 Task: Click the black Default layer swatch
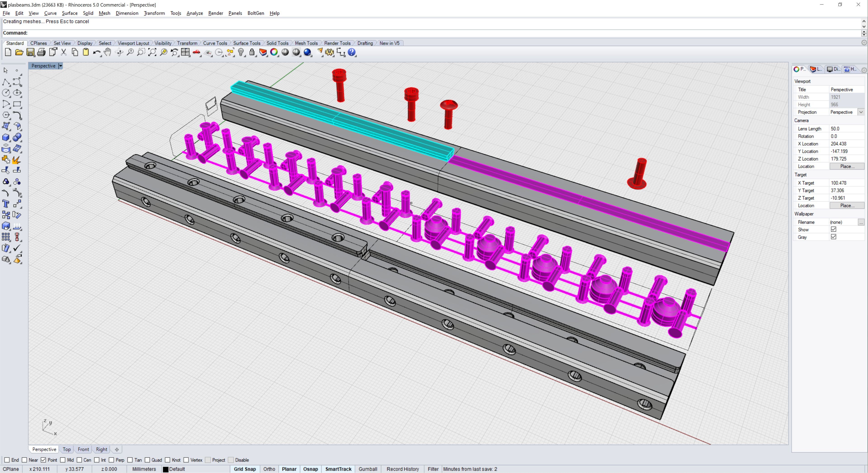coord(166,469)
